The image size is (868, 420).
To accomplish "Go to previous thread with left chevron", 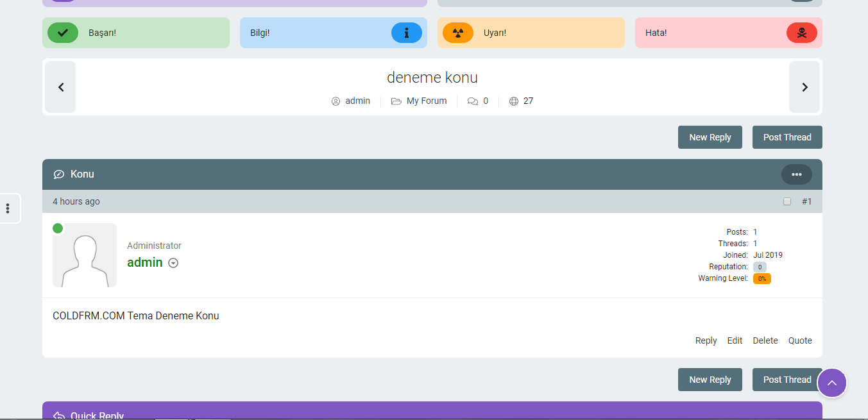I will (61, 87).
